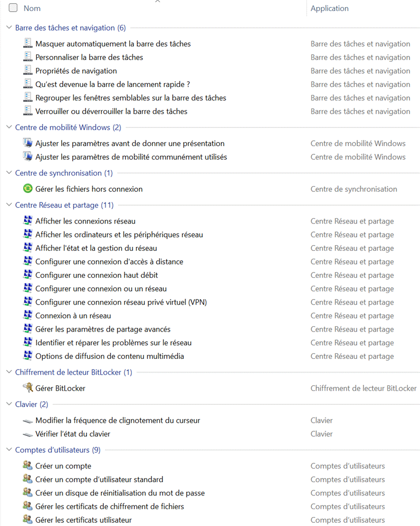Screen dimensions: 420x526
Task: Collapse the Chiffrement de lecteur BitLocker group
Action: [x=9, y=372]
